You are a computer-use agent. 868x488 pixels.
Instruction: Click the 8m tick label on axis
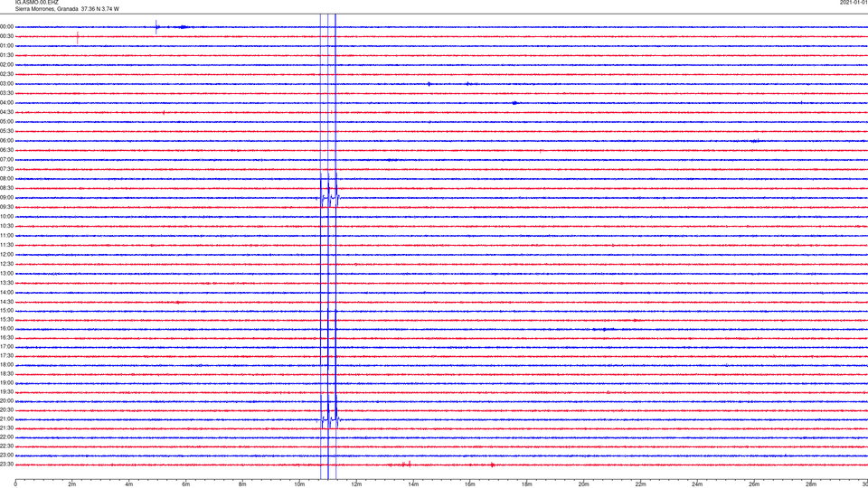tap(242, 484)
